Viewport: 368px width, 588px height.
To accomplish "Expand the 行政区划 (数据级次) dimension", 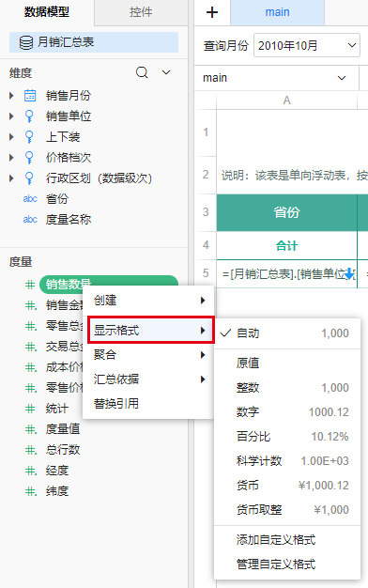I will (11, 178).
